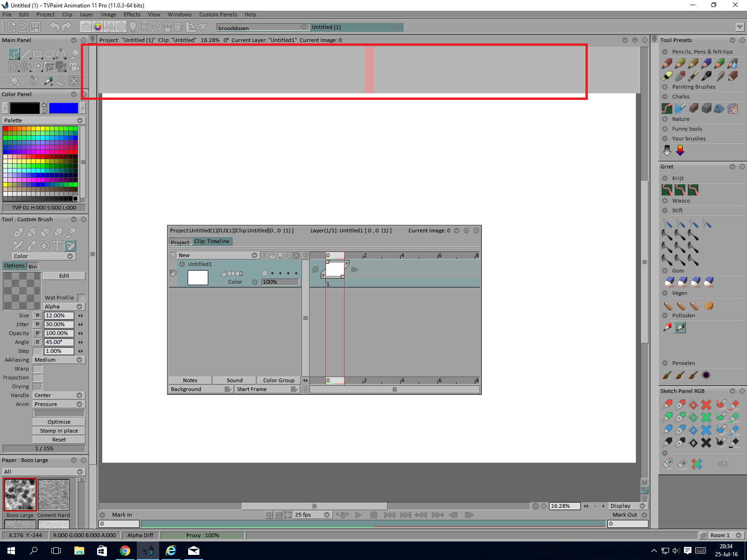Open the Edit menu

pyautogui.click(x=24, y=14)
